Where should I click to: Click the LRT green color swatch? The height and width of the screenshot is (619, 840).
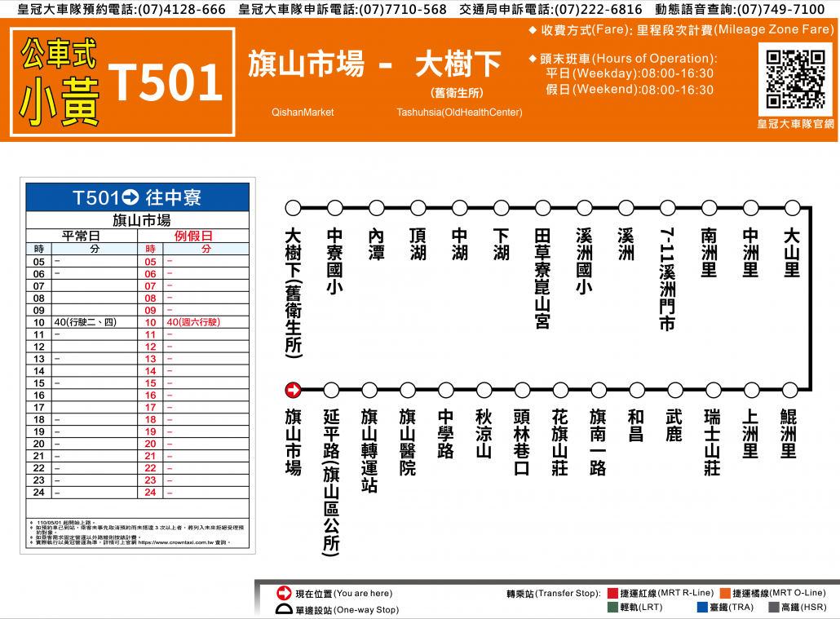(611, 607)
